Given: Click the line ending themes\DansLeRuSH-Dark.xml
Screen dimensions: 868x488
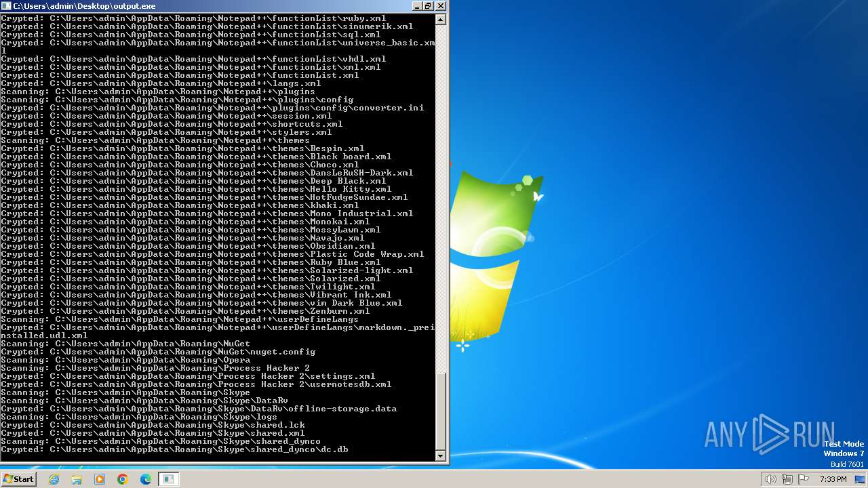Looking at the screenshot, I should 207,173.
